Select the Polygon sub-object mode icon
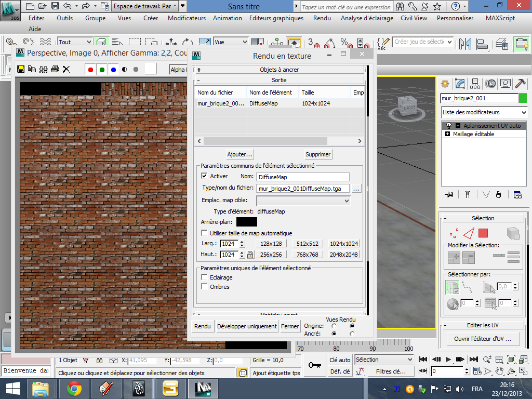532x399 pixels. [x=483, y=233]
